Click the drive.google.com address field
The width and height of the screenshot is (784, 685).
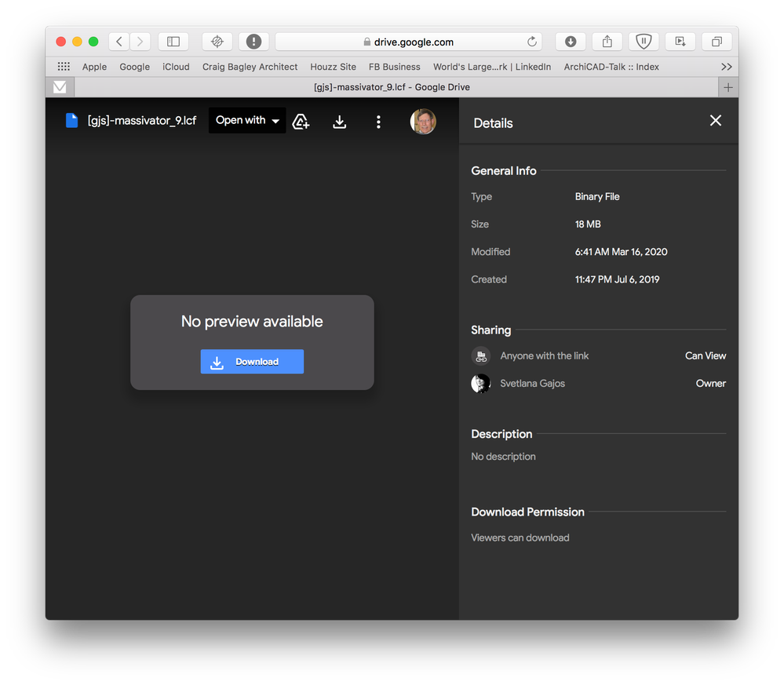409,42
